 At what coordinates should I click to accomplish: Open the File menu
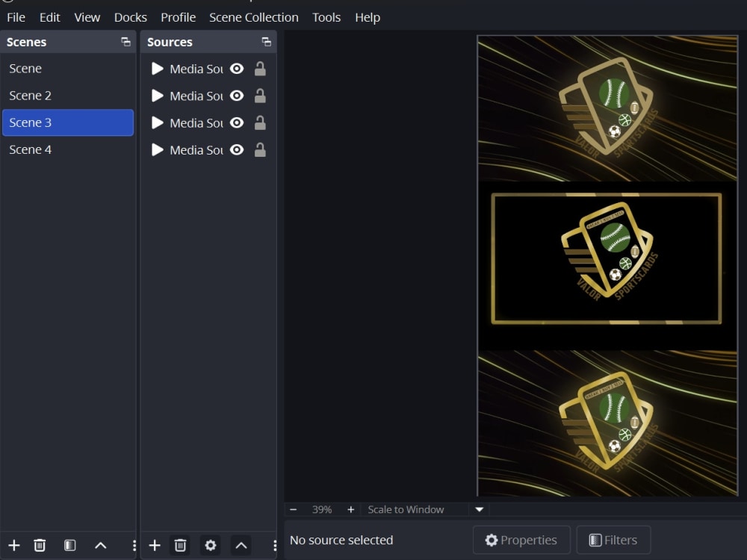click(16, 18)
